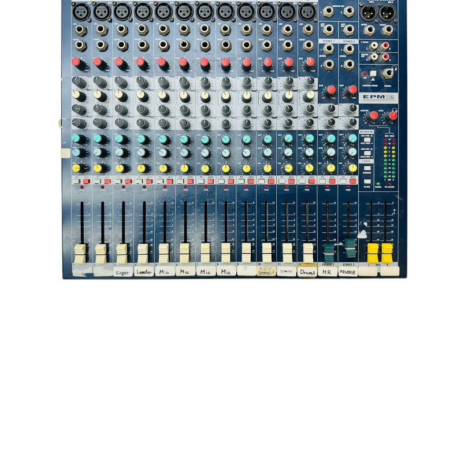Turn the red gain knob on Leader channel

tap(140, 63)
